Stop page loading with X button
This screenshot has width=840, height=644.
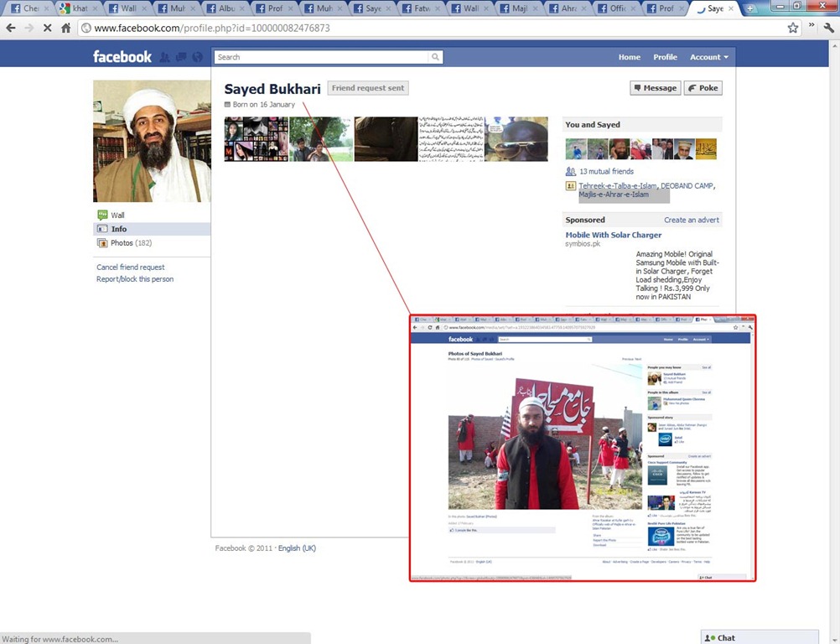[x=47, y=28]
